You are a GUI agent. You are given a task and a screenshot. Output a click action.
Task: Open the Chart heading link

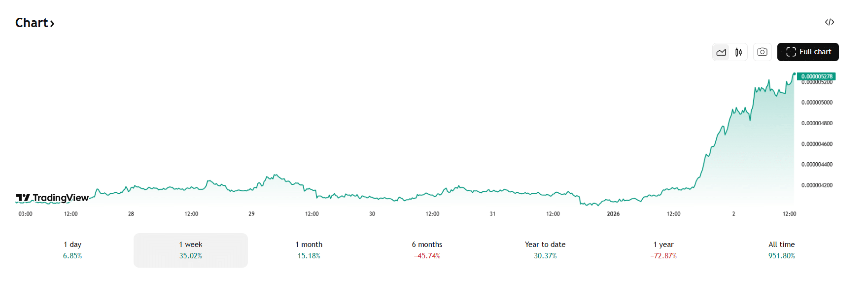tap(32, 23)
